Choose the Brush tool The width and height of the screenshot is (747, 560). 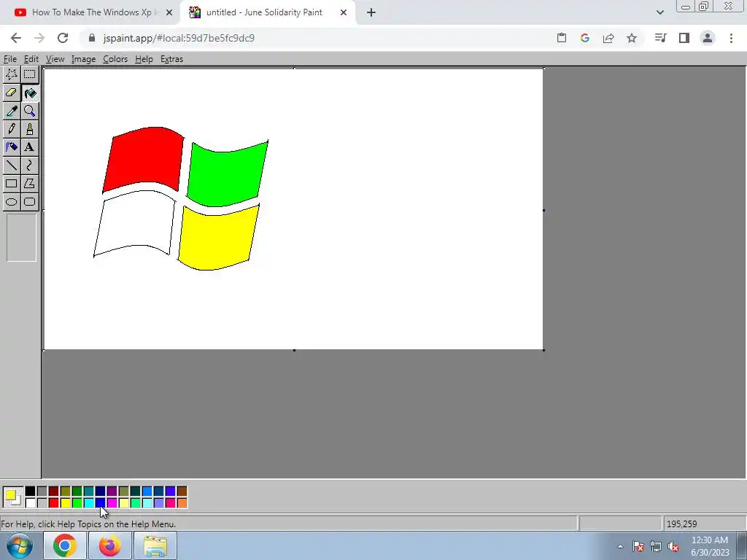tap(29, 129)
